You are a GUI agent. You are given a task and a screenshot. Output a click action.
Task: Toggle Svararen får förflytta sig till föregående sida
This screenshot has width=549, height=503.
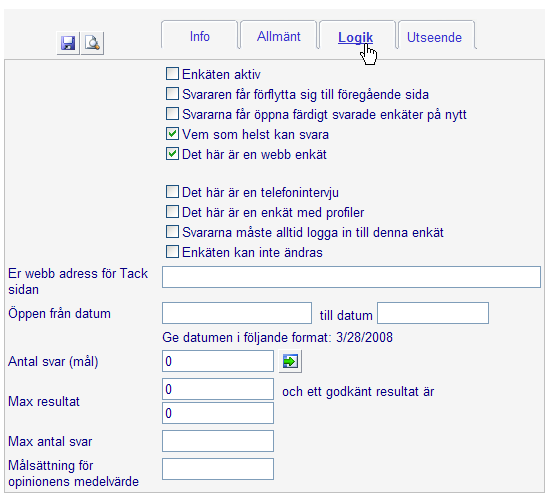tap(172, 94)
